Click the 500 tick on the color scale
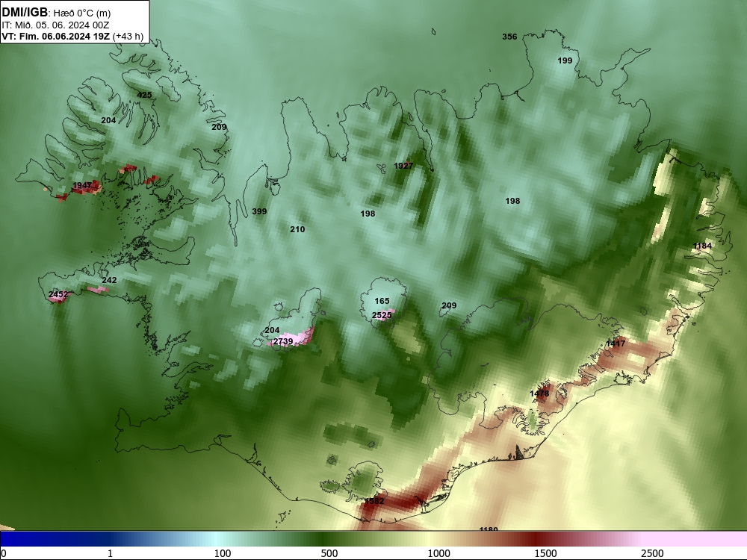This screenshot has height=560, width=747. pos(329,553)
